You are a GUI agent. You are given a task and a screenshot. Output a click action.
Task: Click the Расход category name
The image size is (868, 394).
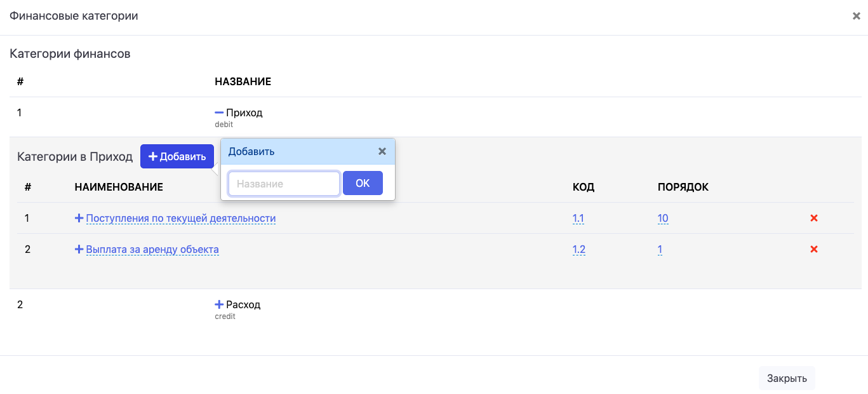tap(243, 304)
